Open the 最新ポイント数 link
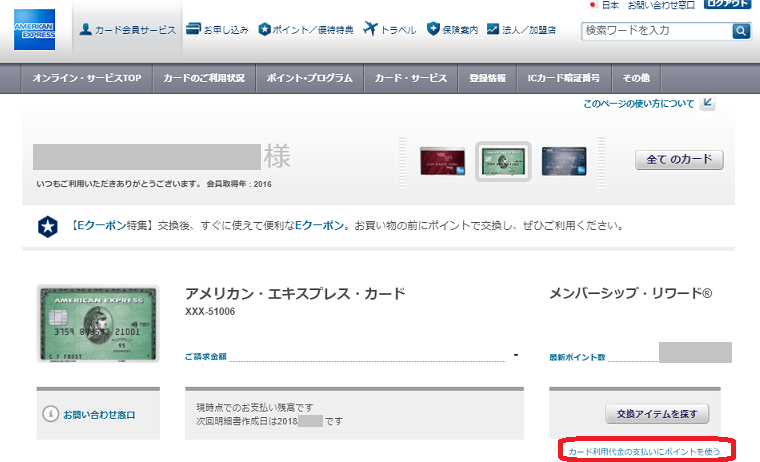 tap(577, 357)
